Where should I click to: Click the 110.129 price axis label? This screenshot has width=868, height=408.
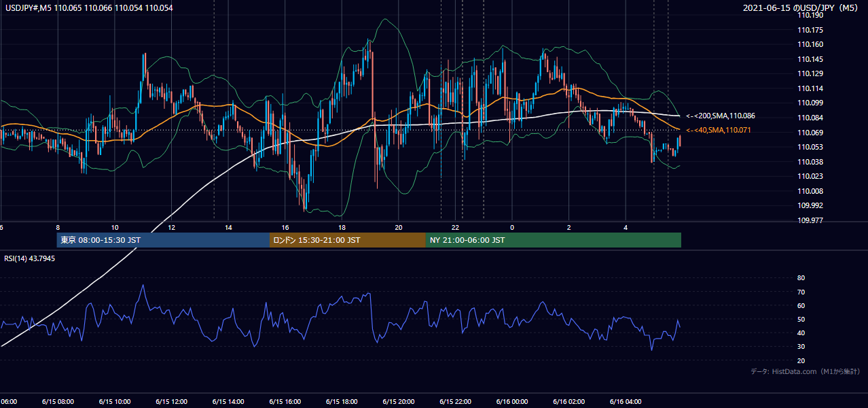click(811, 73)
